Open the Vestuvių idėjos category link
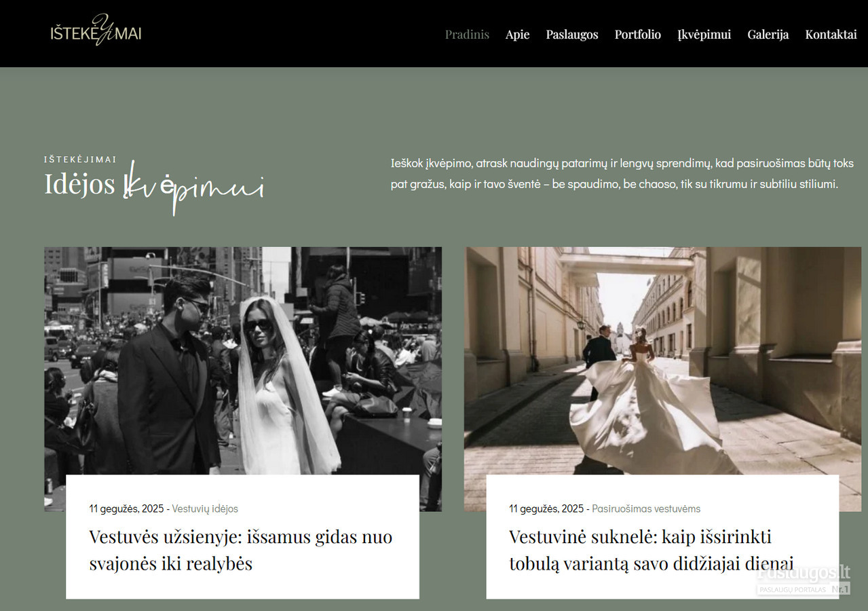This screenshot has width=868, height=611. [x=205, y=508]
